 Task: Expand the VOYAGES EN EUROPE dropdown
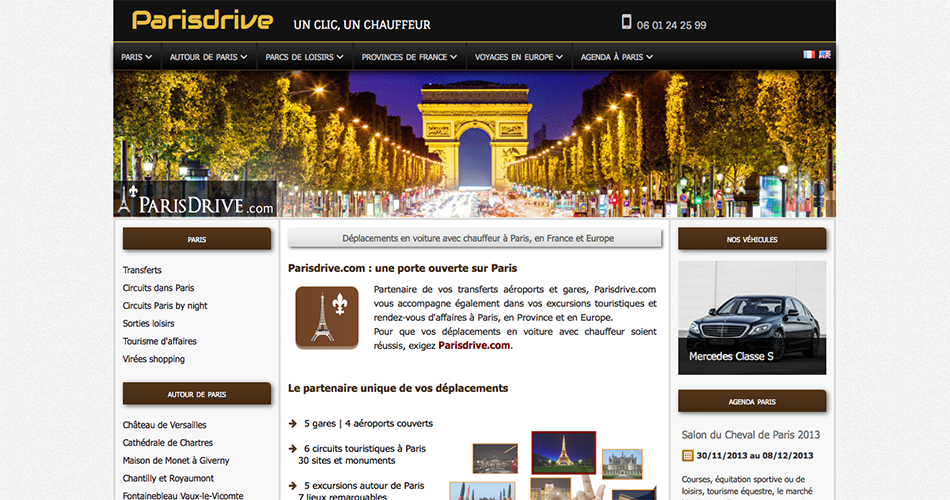coord(519,57)
